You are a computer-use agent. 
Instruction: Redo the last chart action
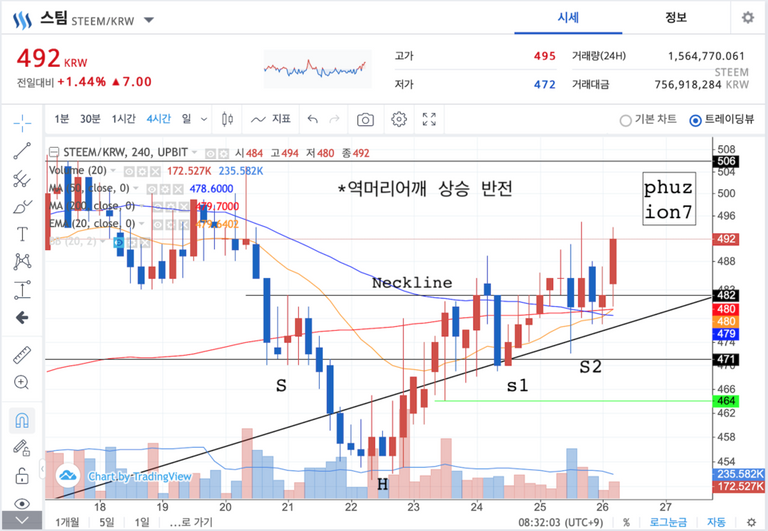(335, 119)
